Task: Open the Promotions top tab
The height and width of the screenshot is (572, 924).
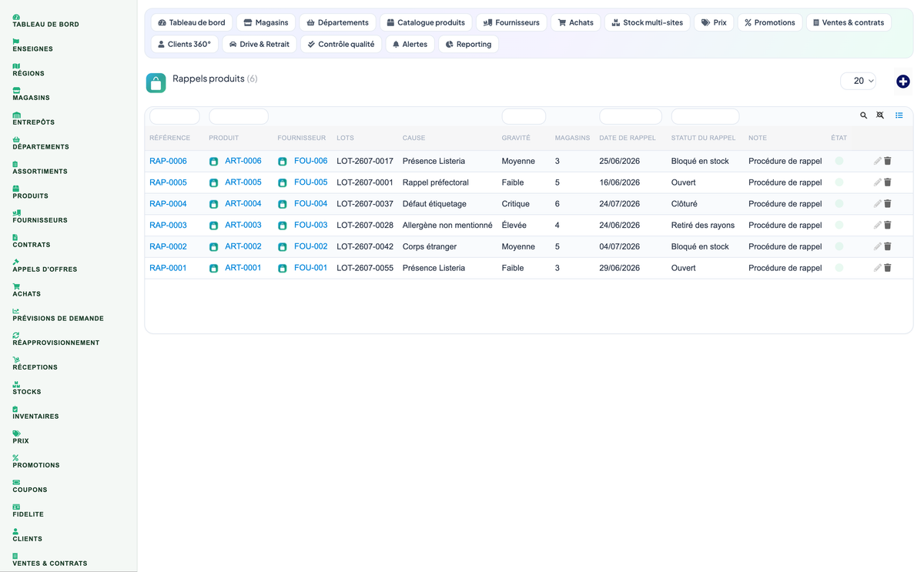Action: 770,22
